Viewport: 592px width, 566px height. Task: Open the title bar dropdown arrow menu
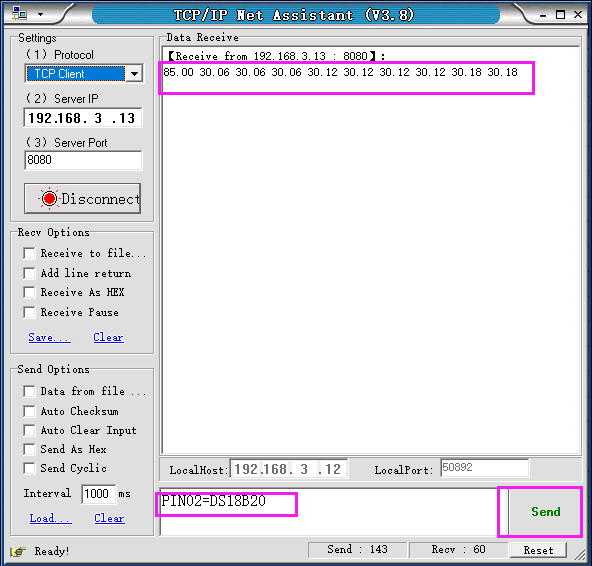coord(40,15)
